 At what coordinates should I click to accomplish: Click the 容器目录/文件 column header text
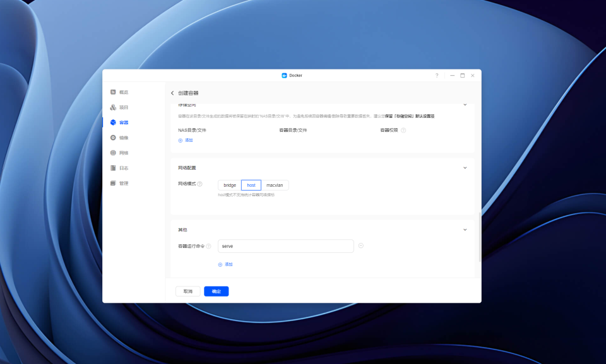coord(293,130)
